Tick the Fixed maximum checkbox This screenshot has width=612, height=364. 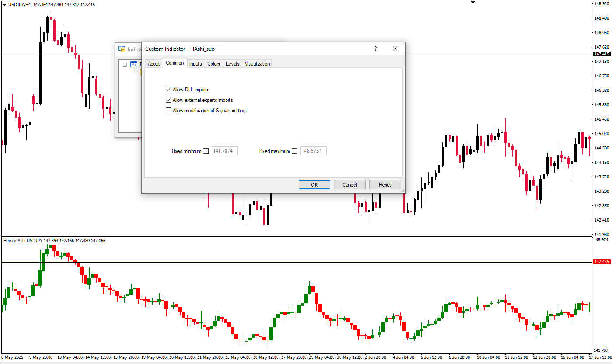click(x=294, y=151)
